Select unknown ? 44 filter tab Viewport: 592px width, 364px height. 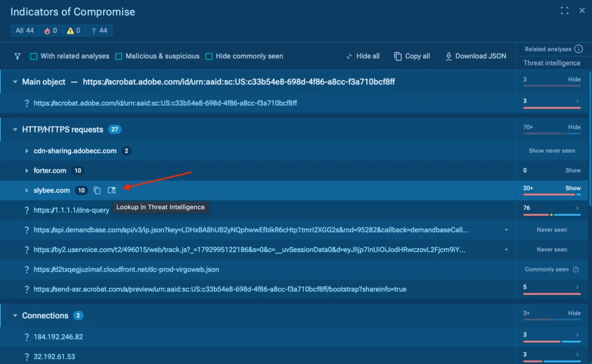[99, 31]
